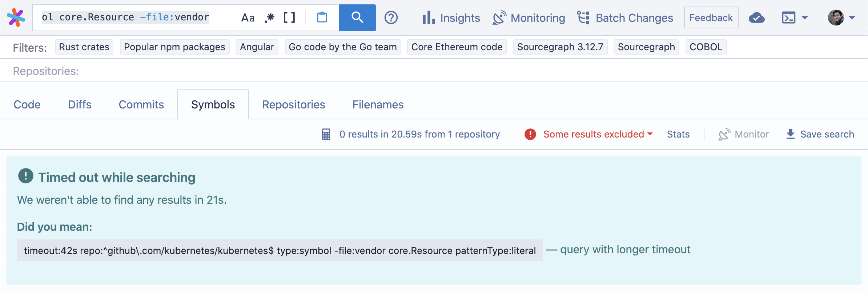Click the Save search download icon
This screenshot has height=294, width=868.
(x=790, y=134)
